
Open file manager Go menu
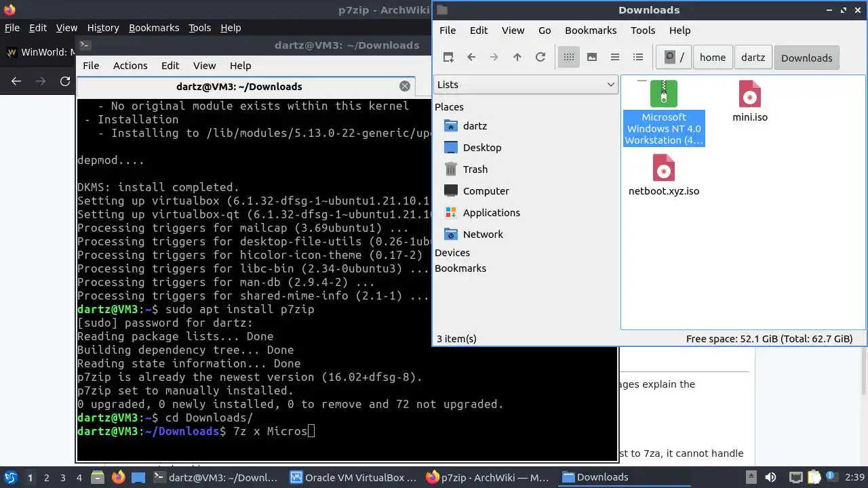545,30
